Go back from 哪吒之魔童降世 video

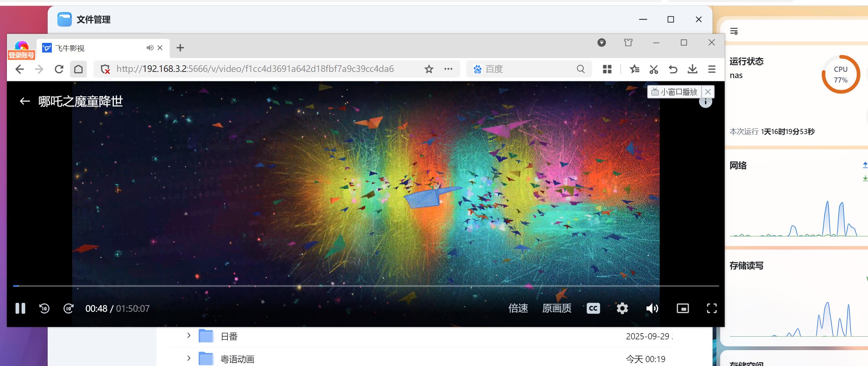[25, 101]
